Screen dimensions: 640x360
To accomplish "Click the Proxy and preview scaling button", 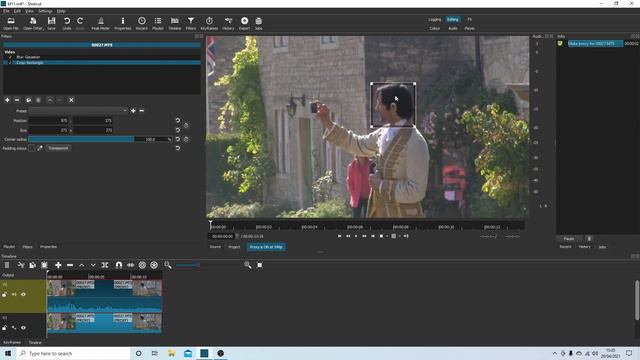I will 266,247.
